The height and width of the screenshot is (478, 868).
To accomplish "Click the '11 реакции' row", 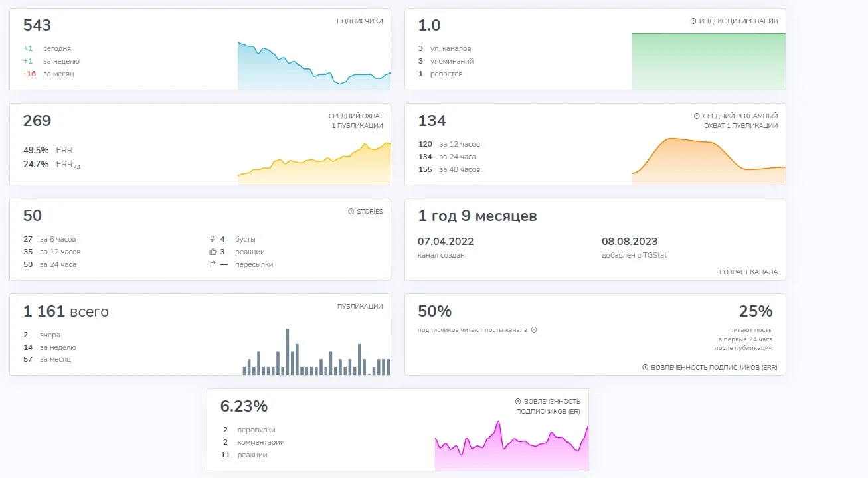I will click(244, 455).
